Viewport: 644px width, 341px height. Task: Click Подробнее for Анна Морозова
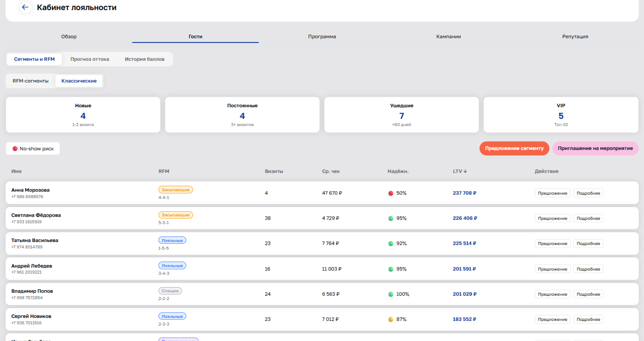point(588,193)
